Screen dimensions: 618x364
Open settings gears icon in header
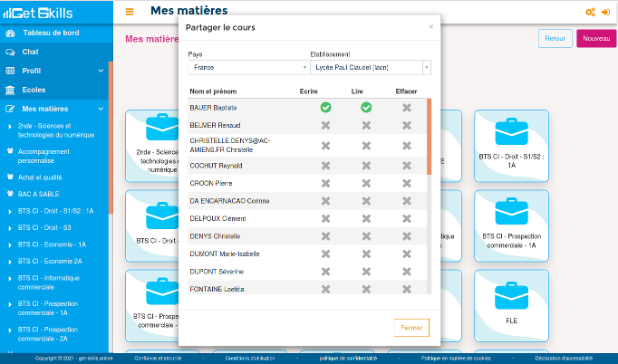(590, 12)
